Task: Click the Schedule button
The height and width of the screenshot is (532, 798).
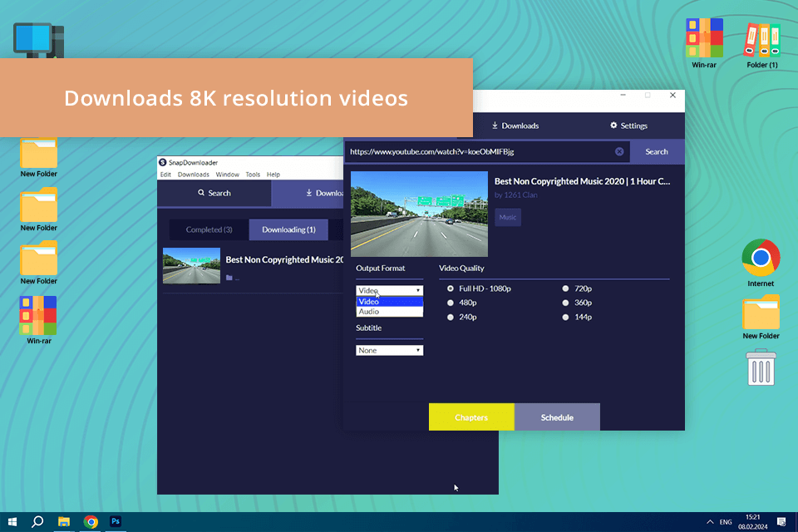Action: [557, 417]
